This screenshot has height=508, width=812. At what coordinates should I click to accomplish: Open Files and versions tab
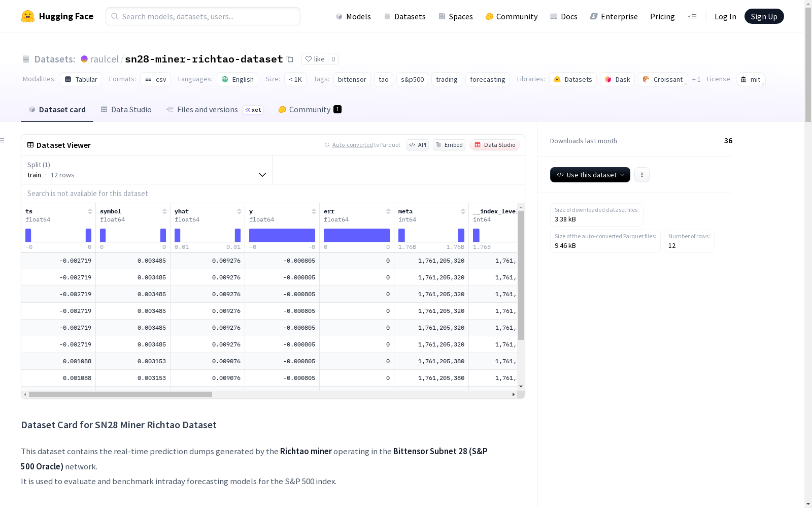point(215,110)
